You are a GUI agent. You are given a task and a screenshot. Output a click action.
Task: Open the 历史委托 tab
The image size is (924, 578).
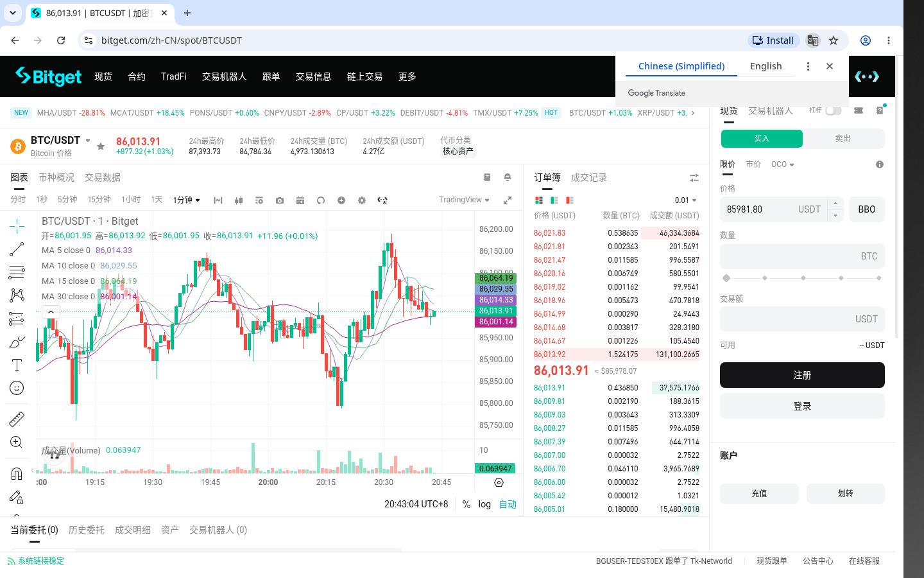pyautogui.click(x=87, y=530)
